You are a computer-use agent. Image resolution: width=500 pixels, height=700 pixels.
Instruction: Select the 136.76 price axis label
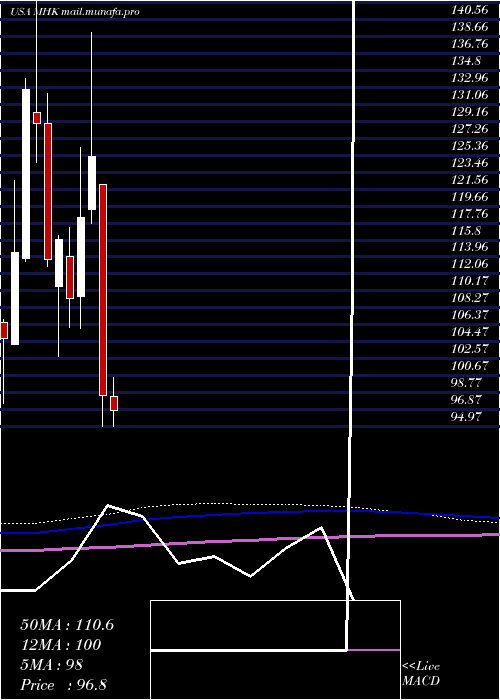tap(469, 44)
